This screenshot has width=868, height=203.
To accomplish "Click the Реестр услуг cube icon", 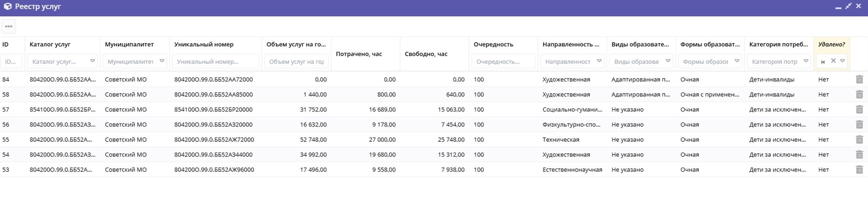I will click(7, 7).
